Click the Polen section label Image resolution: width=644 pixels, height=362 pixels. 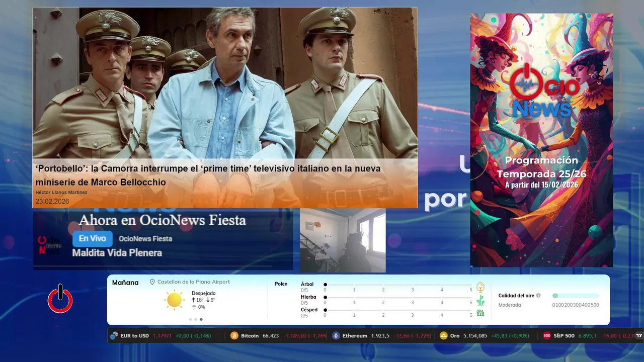(281, 284)
